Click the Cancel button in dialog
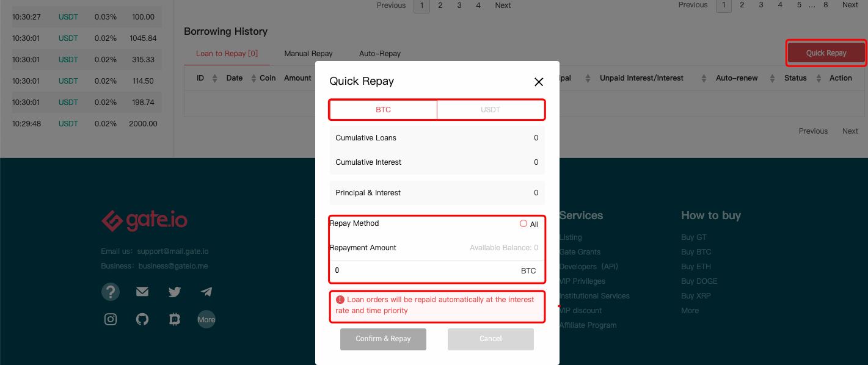The width and height of the screenshot is (868, 365). (x=491, y=339)
